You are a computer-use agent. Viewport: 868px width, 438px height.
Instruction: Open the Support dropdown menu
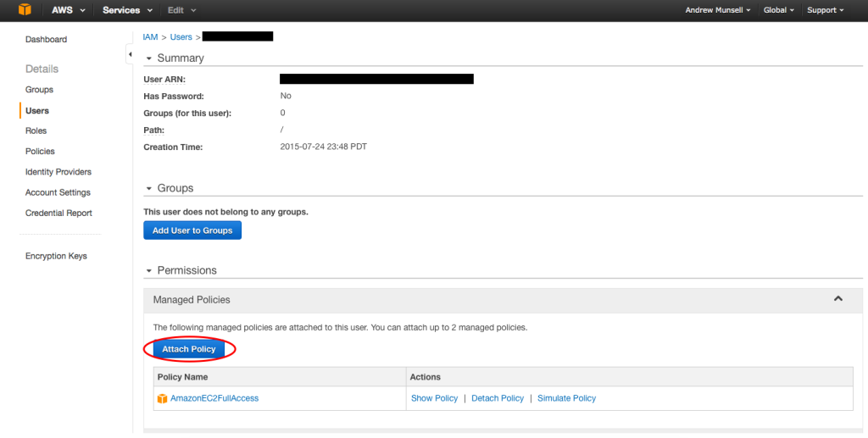[825, 10]
